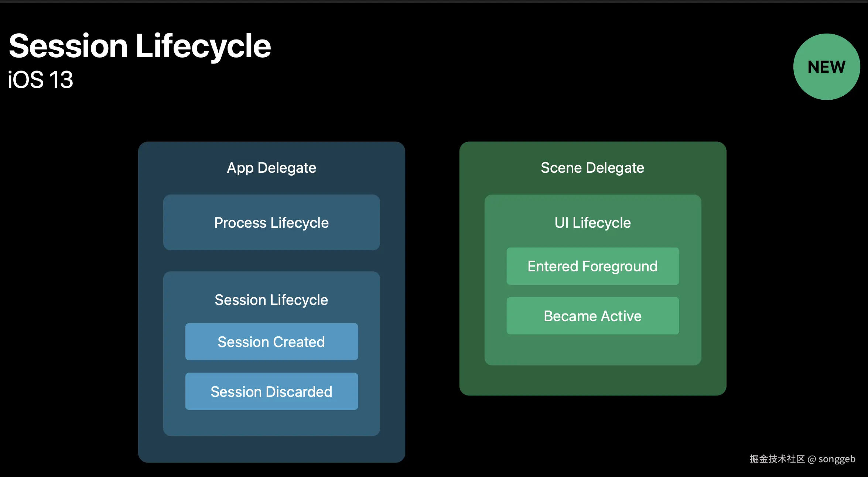868x477 pixels.
Task: Click the thin gray bar at top edge
Action: 434,1
